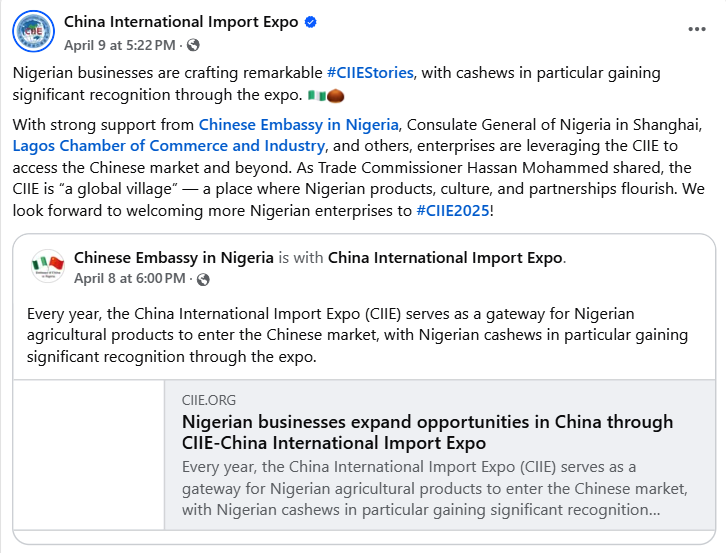Click the blank link preview thumbnail
Screen dimensions: 726x553
(89, 455)
